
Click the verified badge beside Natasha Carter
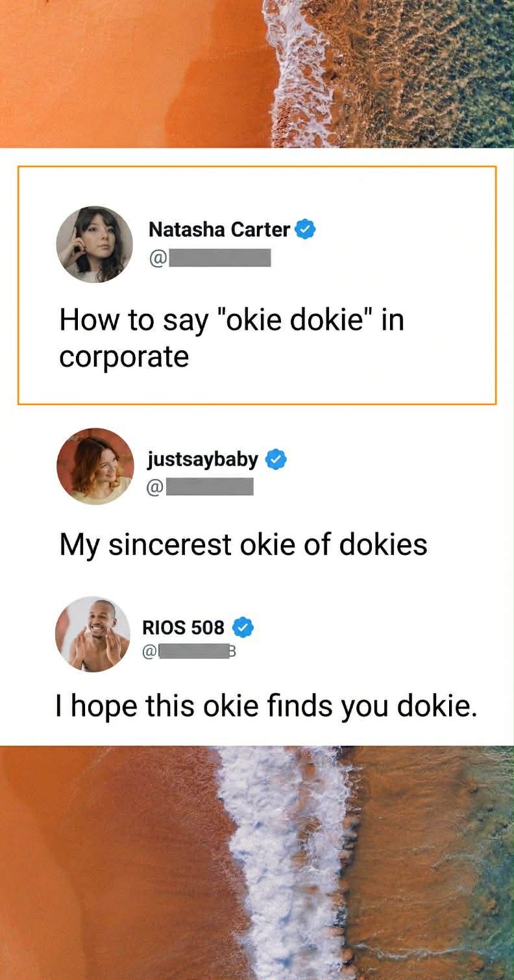[x=305, y=229]
